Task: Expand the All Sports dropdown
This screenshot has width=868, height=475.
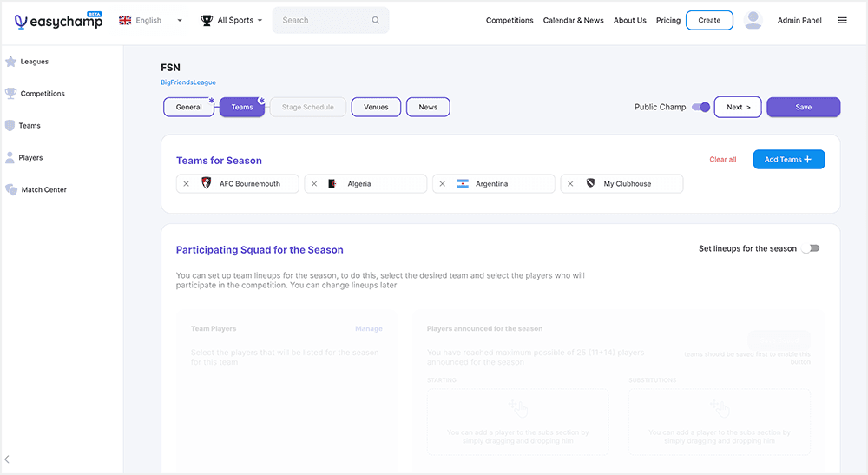Action: point(231,21)
